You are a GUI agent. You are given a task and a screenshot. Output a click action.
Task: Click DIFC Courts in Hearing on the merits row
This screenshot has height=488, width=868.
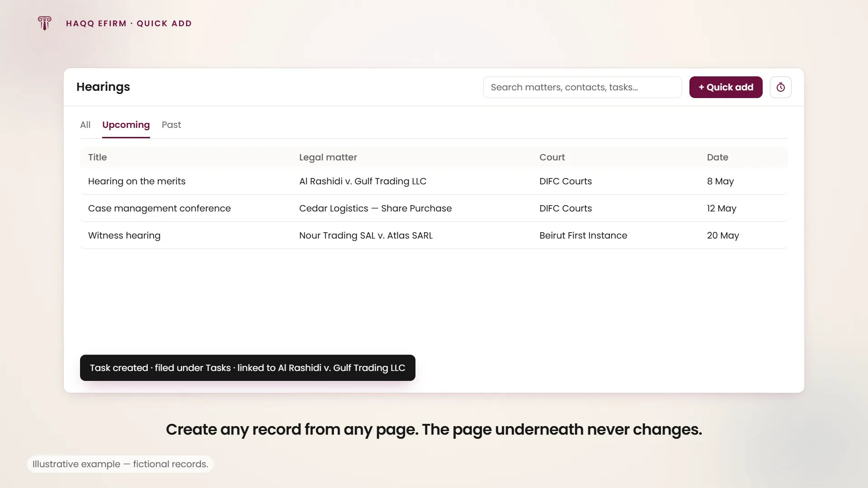click(566, 181)
